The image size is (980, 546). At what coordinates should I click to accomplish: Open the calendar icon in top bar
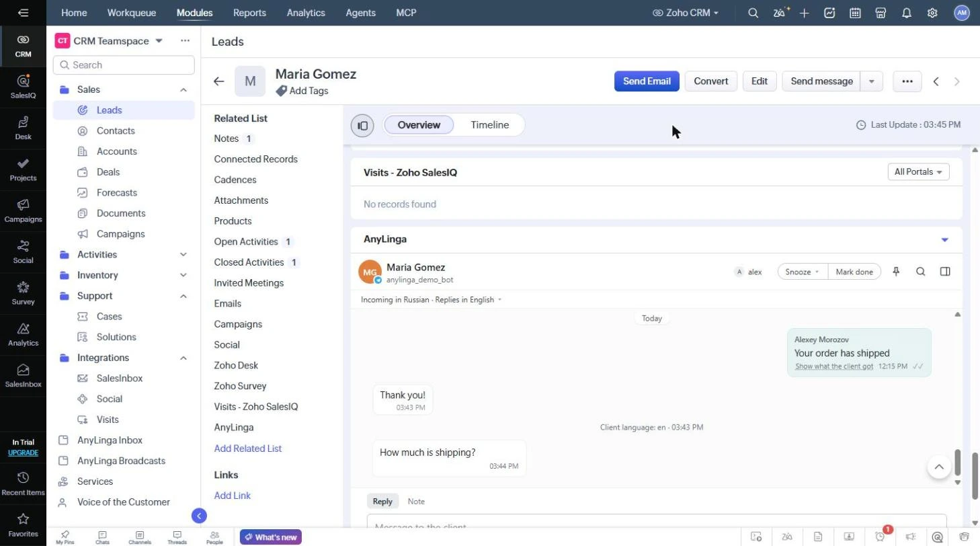(x=855, y=13)
